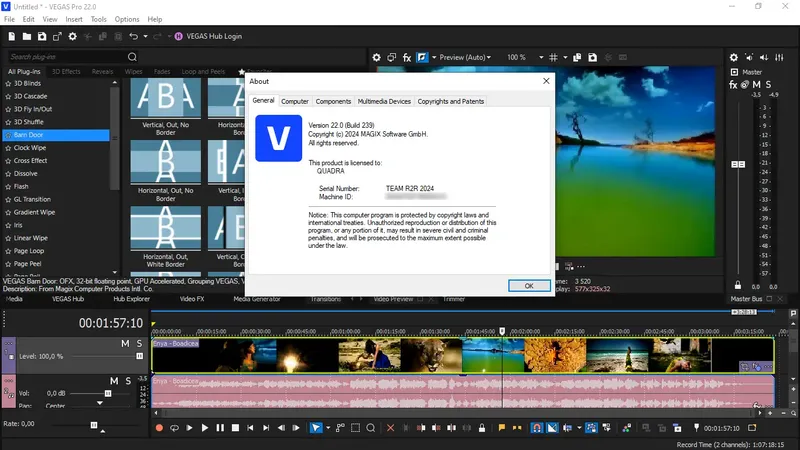This screenshot has height=450, width=800.
Task: Open the undo history dropdown arrow
Action: pos(145,36)
